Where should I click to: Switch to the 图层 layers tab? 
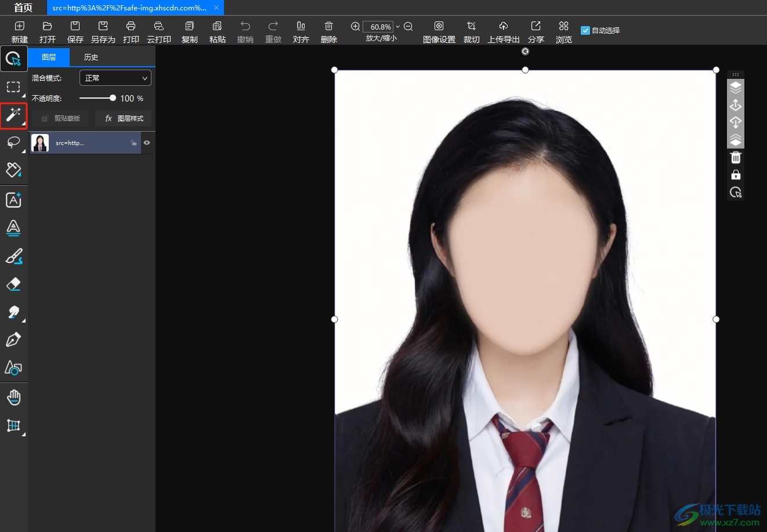(49, 57)
